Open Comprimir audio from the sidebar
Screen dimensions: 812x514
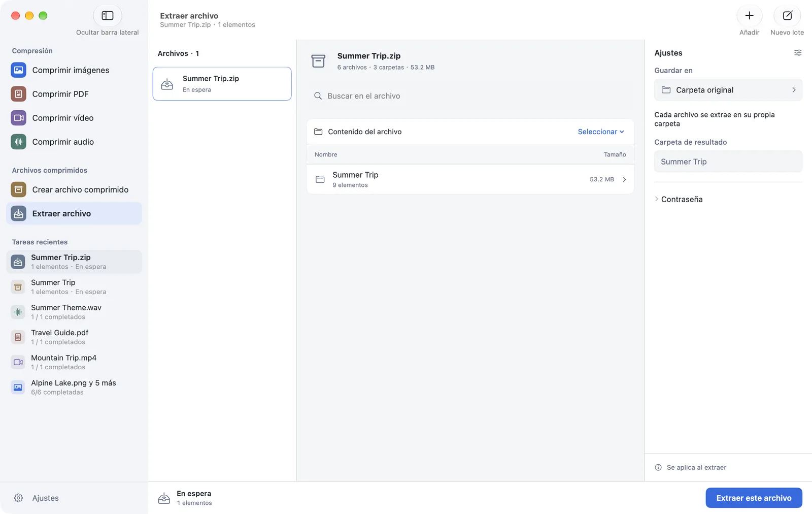[74, 142]
